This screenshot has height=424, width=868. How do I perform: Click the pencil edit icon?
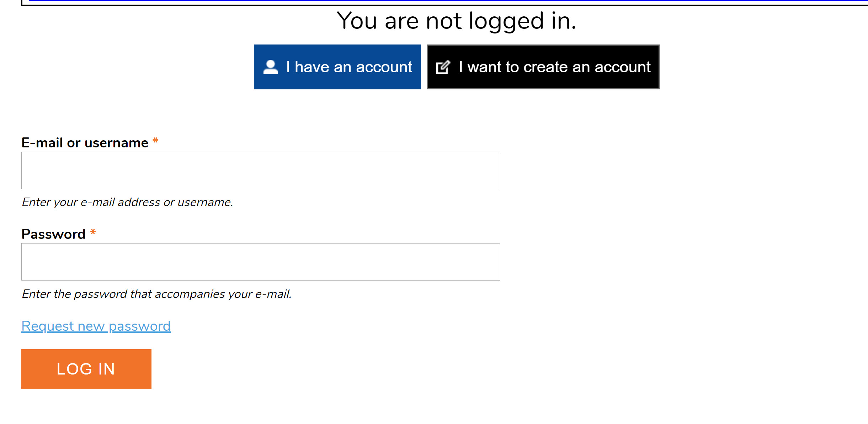click(443, 67)
